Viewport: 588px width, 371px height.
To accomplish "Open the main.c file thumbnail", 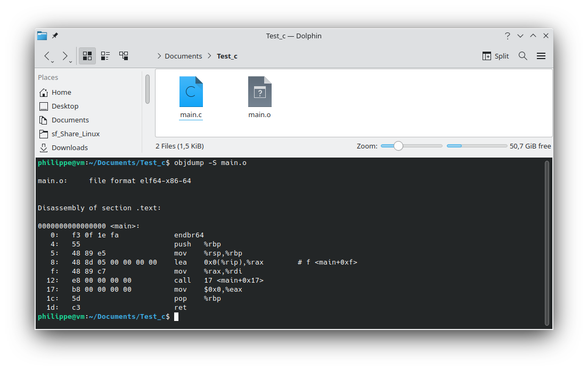I will tap(191, 91).
